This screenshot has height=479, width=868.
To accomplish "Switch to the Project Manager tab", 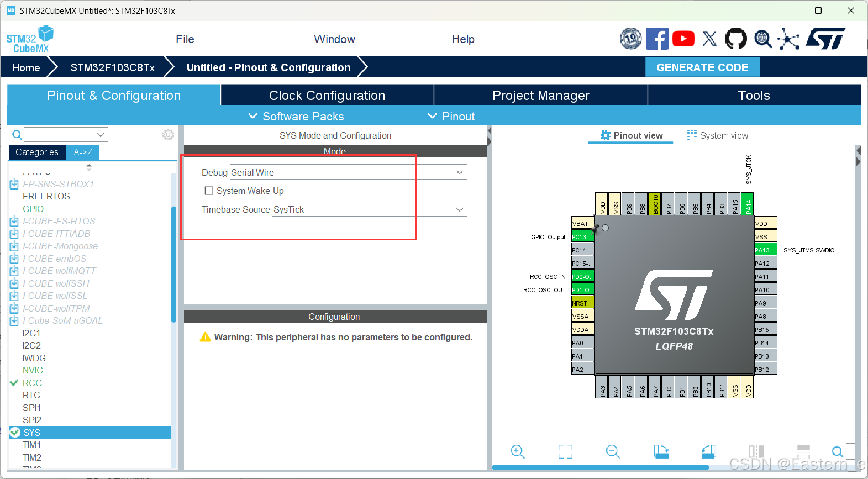I will click(x=541, y=95).
